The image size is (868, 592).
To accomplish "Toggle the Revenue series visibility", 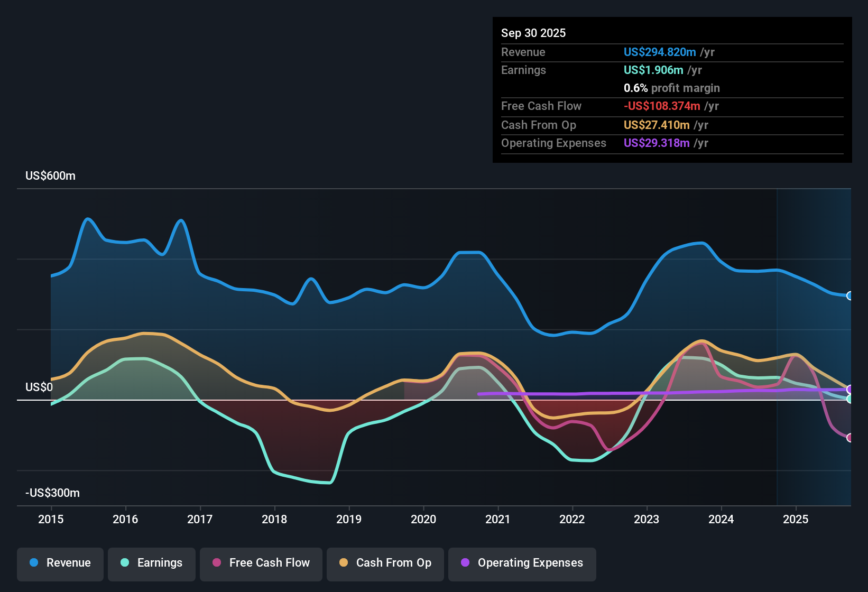I will click(60, 563).
